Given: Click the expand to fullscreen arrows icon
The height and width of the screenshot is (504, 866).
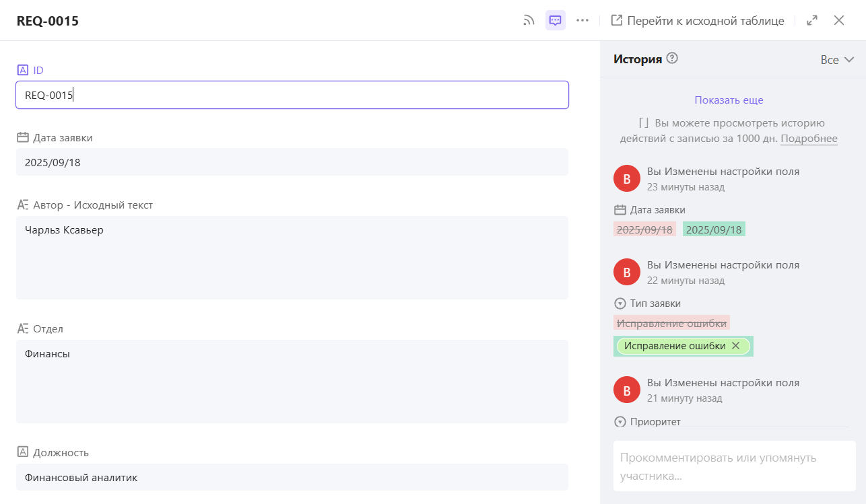Looking at the screenshot, I should [x=812, y=20].
